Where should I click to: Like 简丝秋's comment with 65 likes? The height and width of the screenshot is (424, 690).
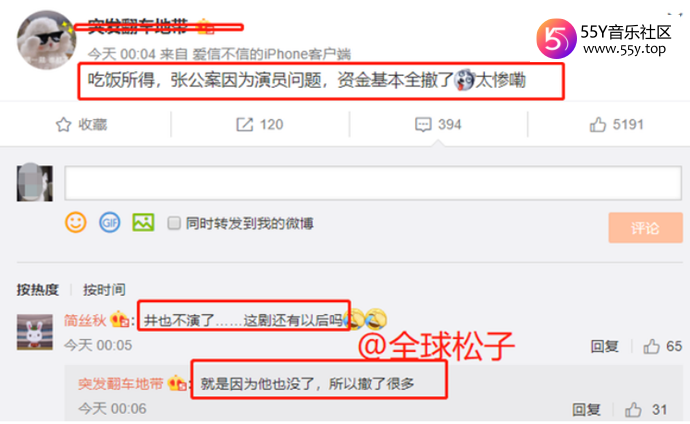[x=651, y=347]
